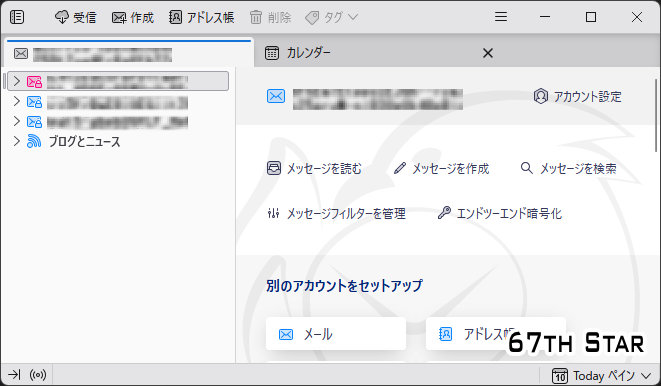Click the account settings shield icon
This screenshot has width=661, height=386.
pos(540,96)
